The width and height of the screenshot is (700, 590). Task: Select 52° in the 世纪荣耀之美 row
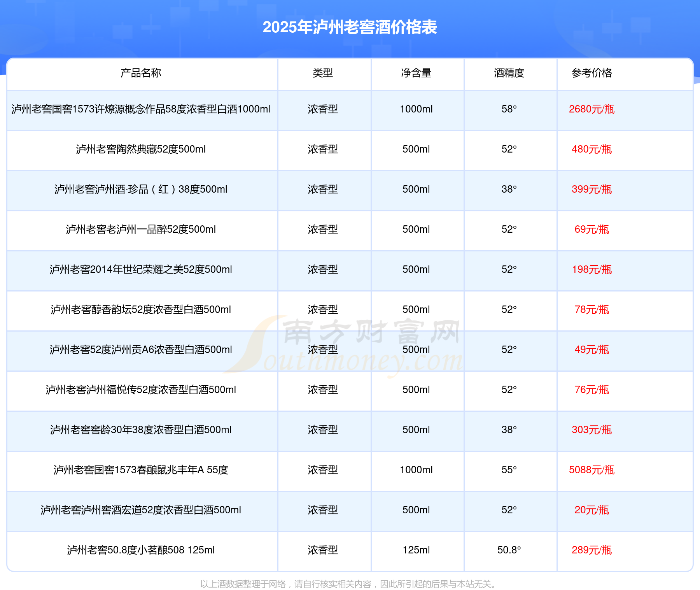pos(509,269)
